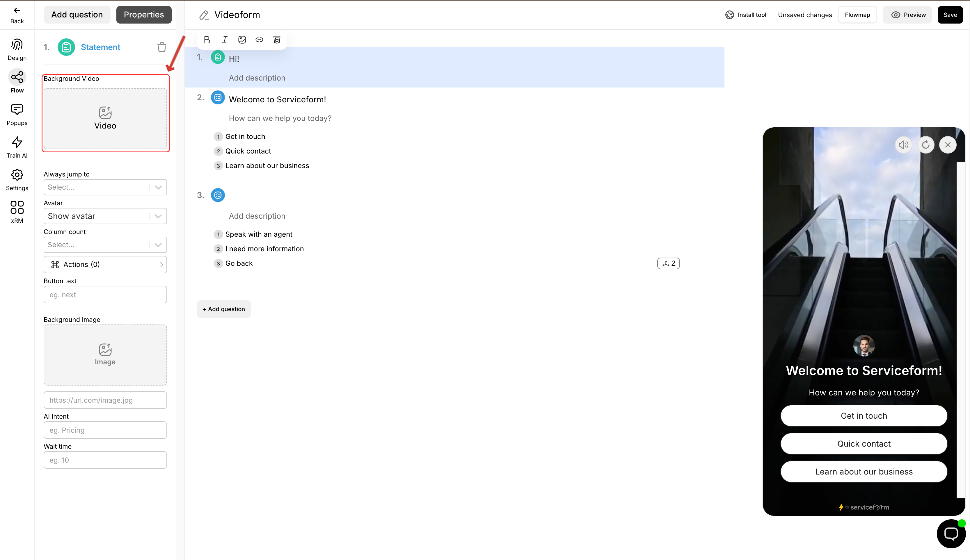This screenshot has width=970, height=560.
Task: Click the AI Intent input field
Action: point(105,430)
